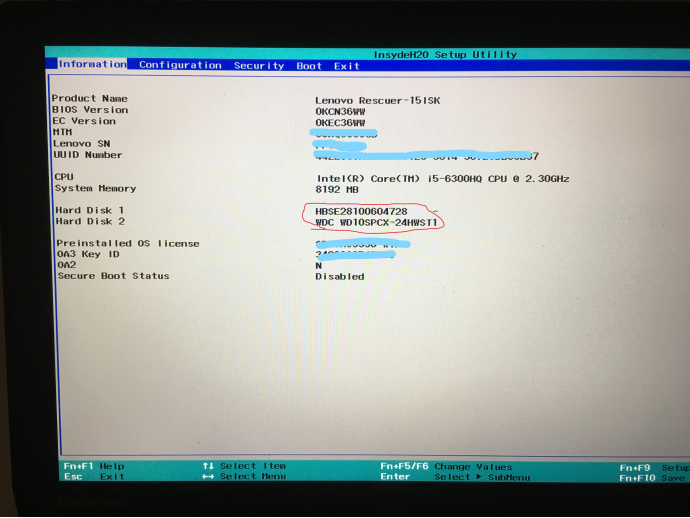Click the Hard Disk 1 label
This screenshot has height=518, width=690.
tap(90, 210)
